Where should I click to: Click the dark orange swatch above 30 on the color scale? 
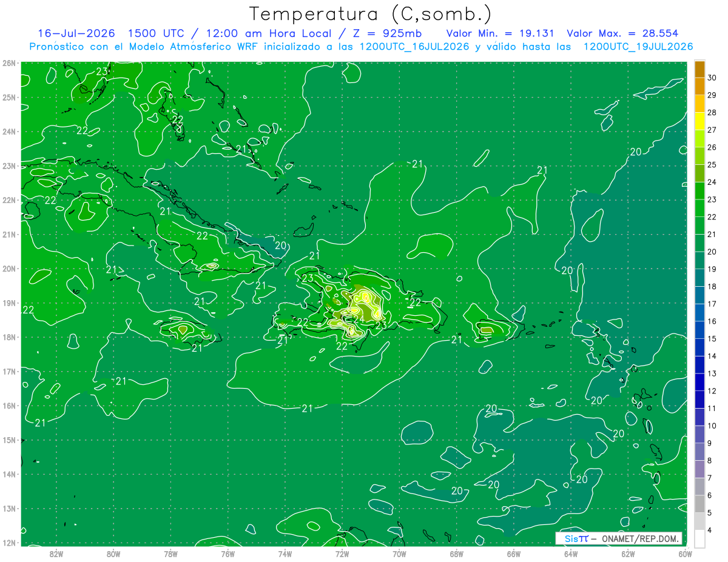pos(699,69)
